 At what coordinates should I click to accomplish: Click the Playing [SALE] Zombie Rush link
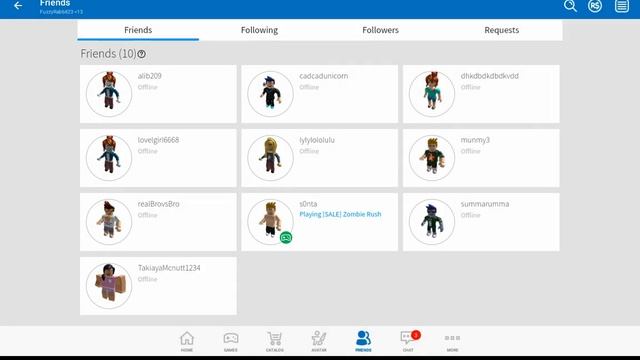point(340,214)
